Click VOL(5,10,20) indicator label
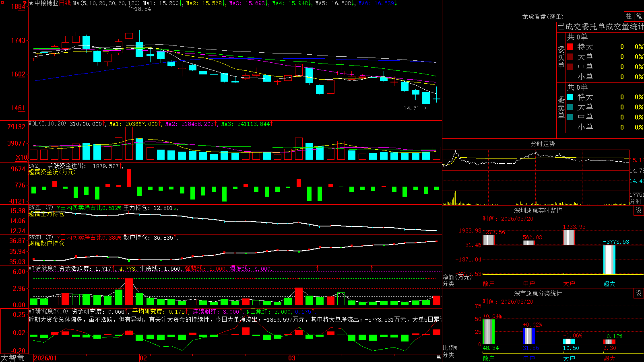644x362 pixels. point(47,124)
